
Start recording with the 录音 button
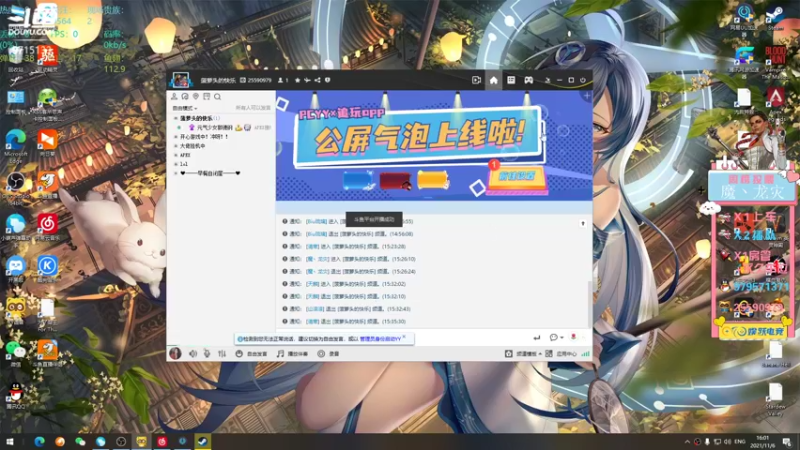[x=329, y=354]
